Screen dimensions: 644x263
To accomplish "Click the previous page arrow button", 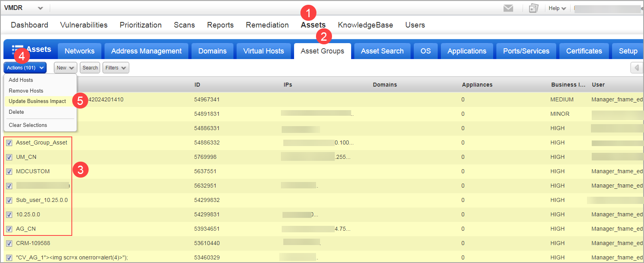I will pos(636,68).
